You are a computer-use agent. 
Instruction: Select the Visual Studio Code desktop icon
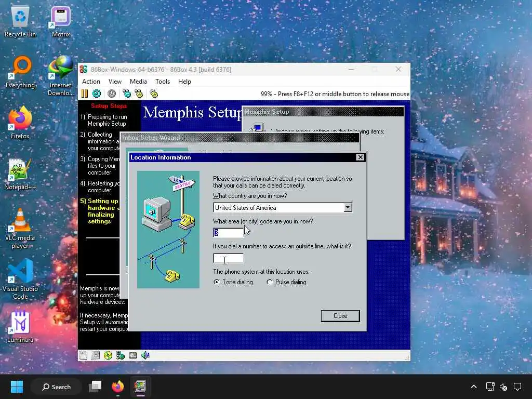click(x=20, y=280)
